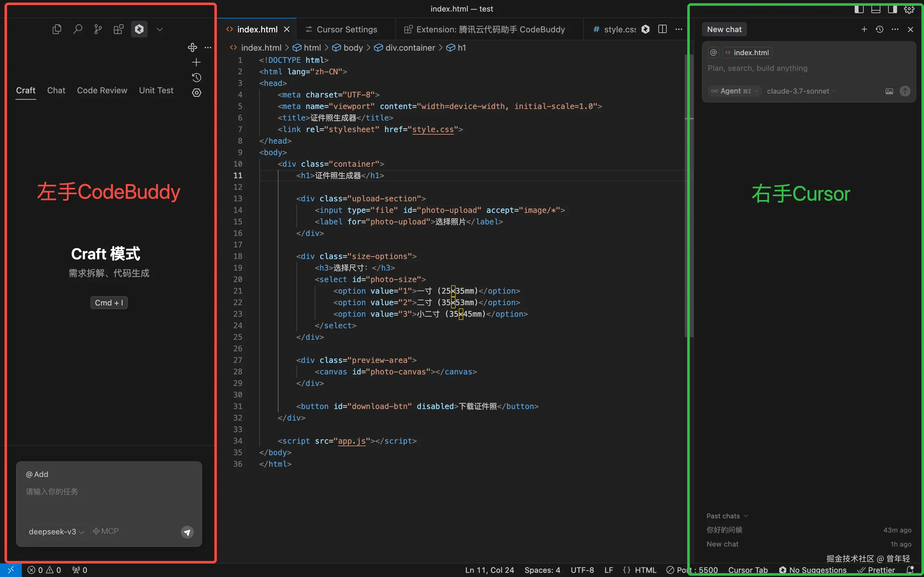This screenshot has height=577, width=924.
Task: Switch to the Cursor Settings editor tab
Action: pyautogui.click(x=346, y=29)
